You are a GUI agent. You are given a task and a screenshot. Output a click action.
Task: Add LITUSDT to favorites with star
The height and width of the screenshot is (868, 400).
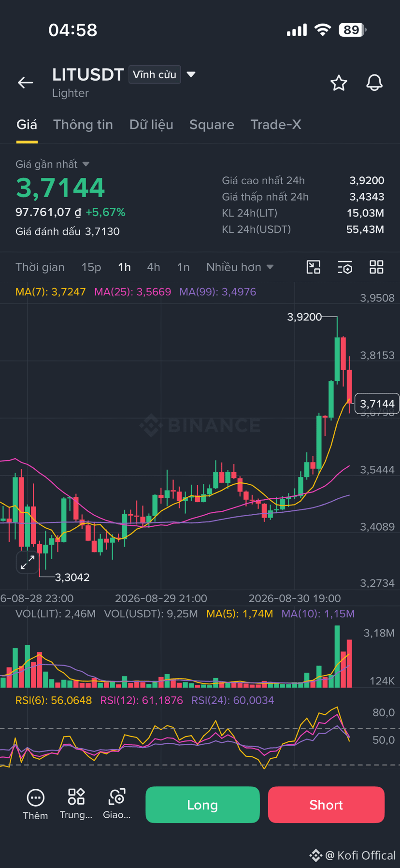(x=339, y=83)
